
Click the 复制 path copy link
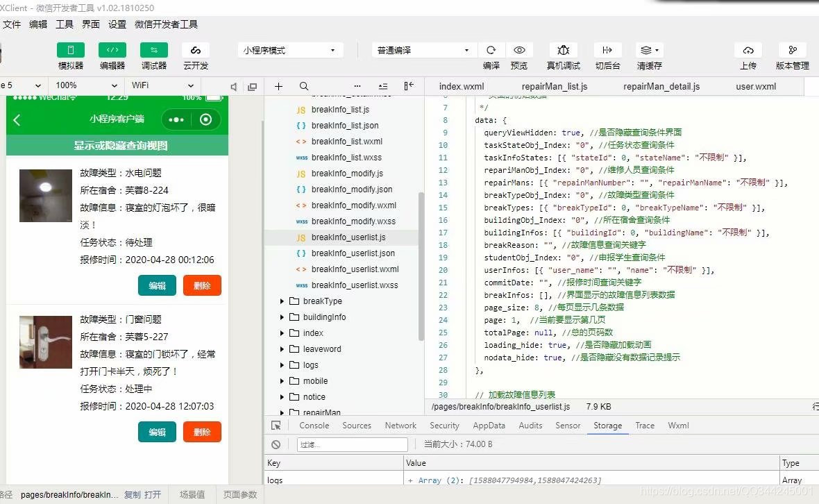[133, 494]
